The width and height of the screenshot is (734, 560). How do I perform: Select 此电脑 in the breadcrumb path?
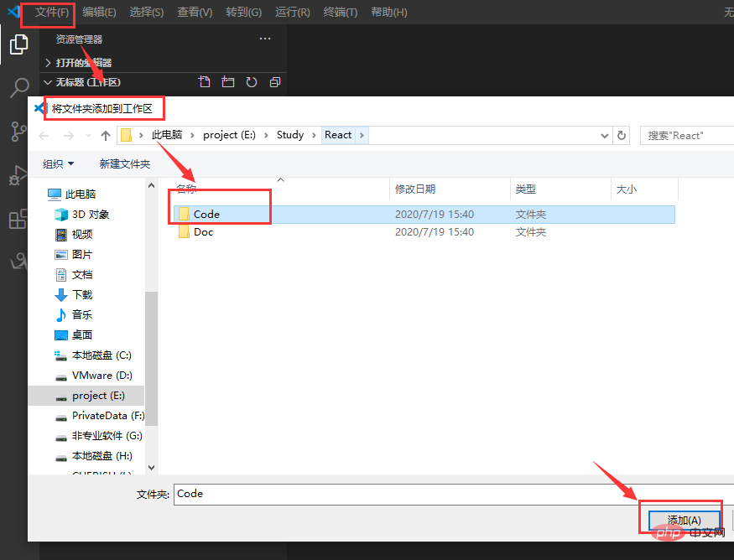tap(167, 135)
